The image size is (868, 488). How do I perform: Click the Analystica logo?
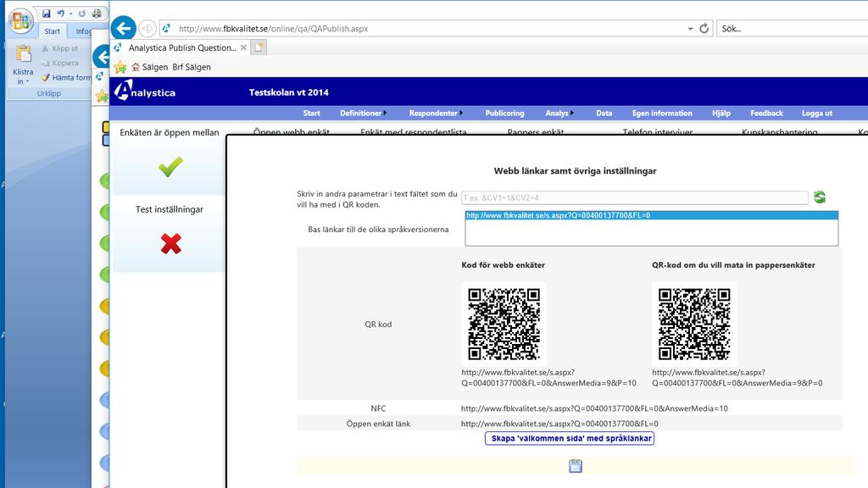coord(145,91)
